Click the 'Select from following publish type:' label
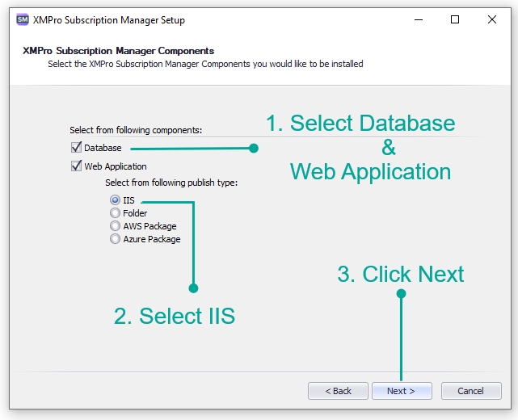The width and height of the screenshot is (518, 420). [171, 183]
